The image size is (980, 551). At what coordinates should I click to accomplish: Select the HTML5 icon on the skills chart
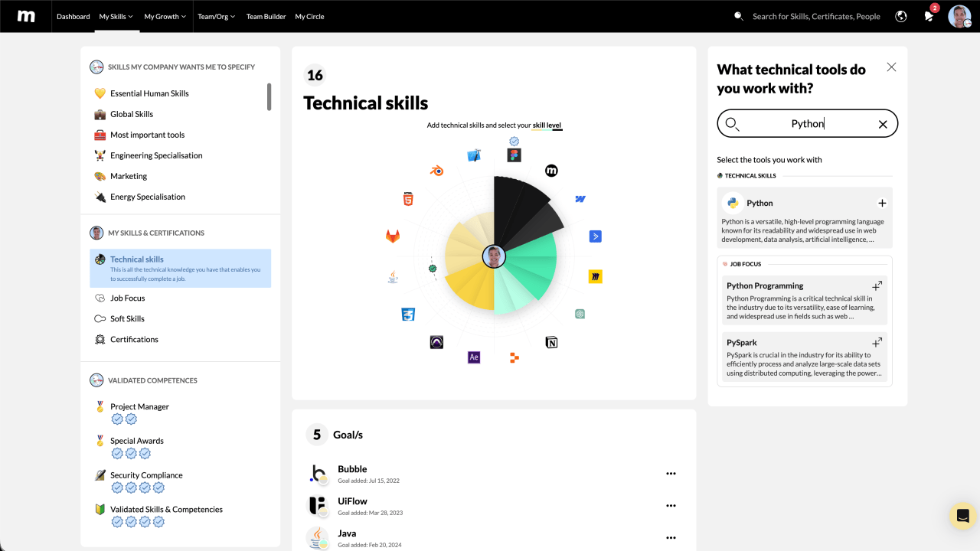pos(408,200)
